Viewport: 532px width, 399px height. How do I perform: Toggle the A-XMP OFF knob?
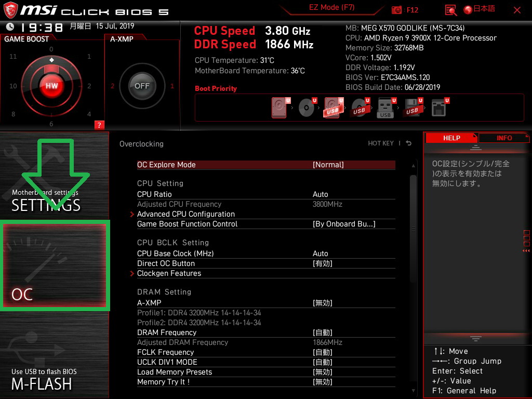click(142, 86)
